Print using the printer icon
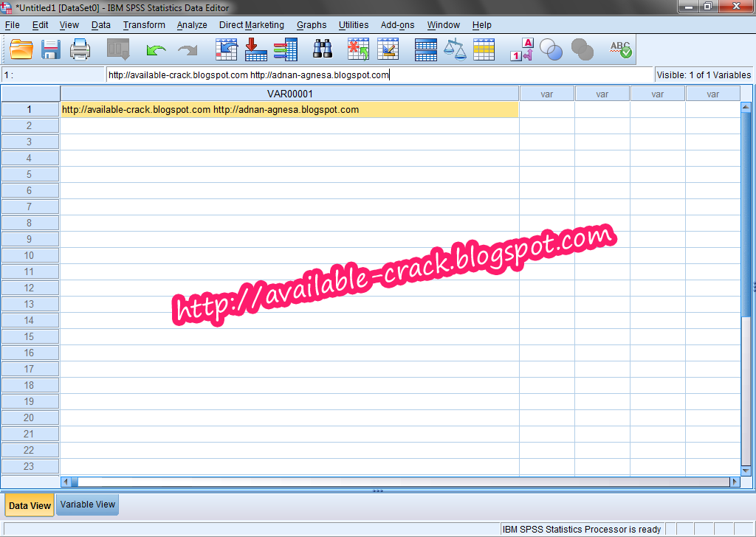The image size is (756, 537). pyautogui.click(x=80, y=49)
